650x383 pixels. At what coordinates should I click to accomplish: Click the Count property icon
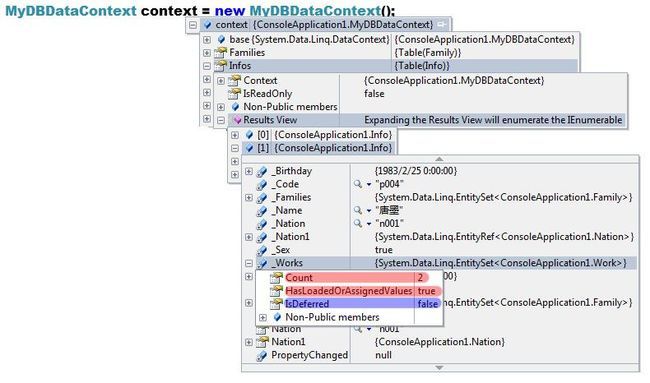276,278
